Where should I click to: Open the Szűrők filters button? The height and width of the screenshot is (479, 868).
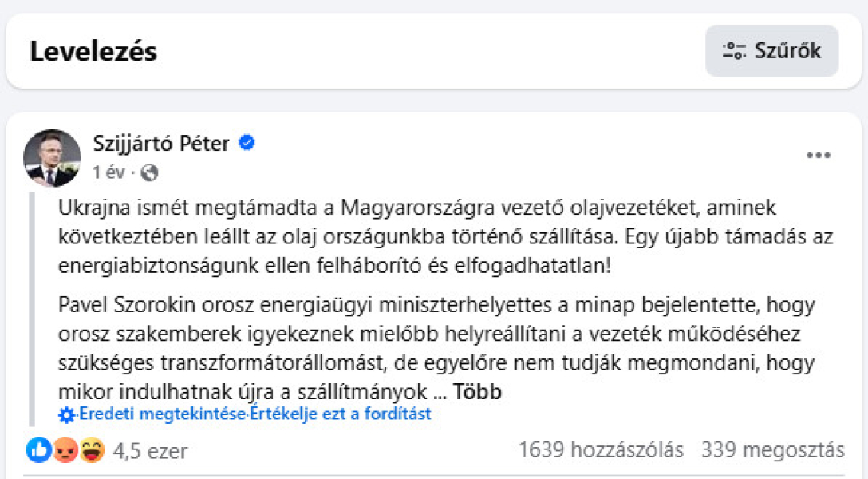click(x=771, y=51)
